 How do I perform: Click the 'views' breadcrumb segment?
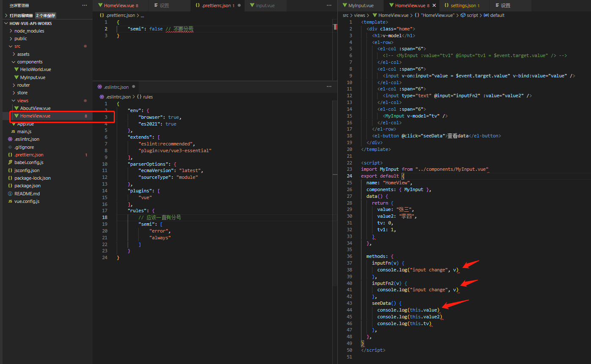pyautogui.click(x=359, y=15)
